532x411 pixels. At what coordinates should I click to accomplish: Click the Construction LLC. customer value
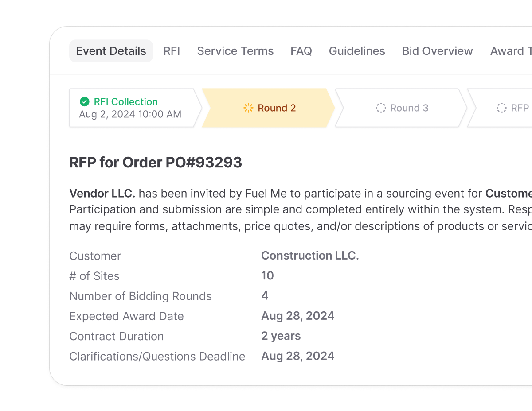click(310, 256)
